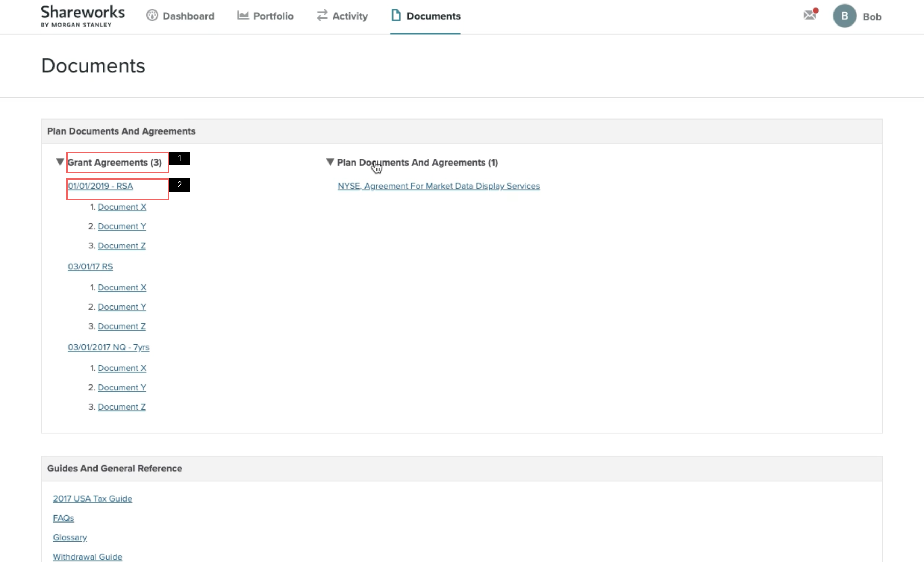924x562 pixels.
Task: Open the 2017 USA Tax Guide
Action: (92, 499)
